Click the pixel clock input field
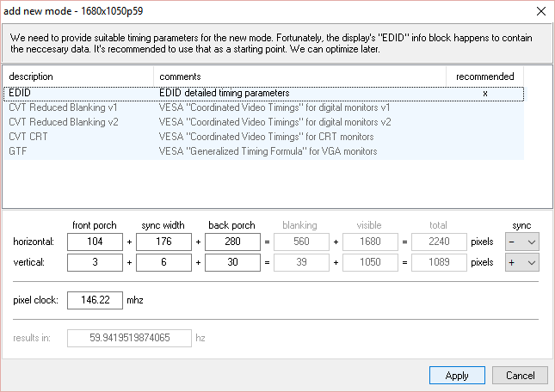The height and width of the screenshot is (392, 555). tap(95, 301)
